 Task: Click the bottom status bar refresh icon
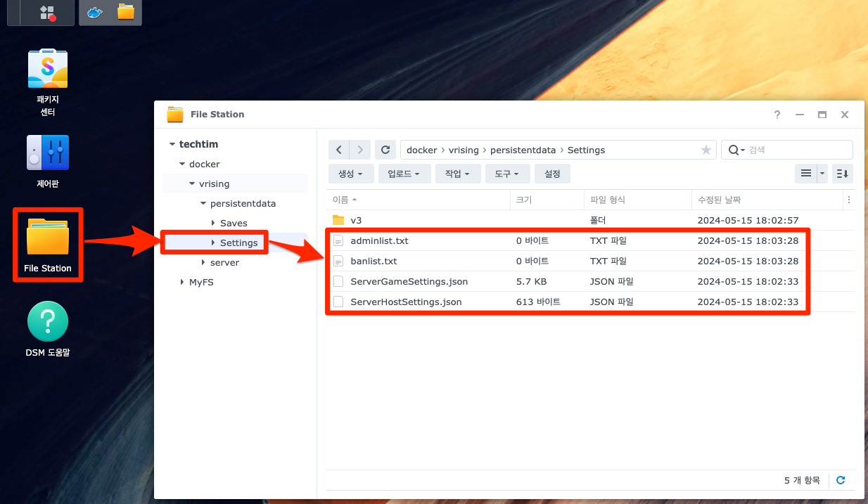click(x=841, y=480)
